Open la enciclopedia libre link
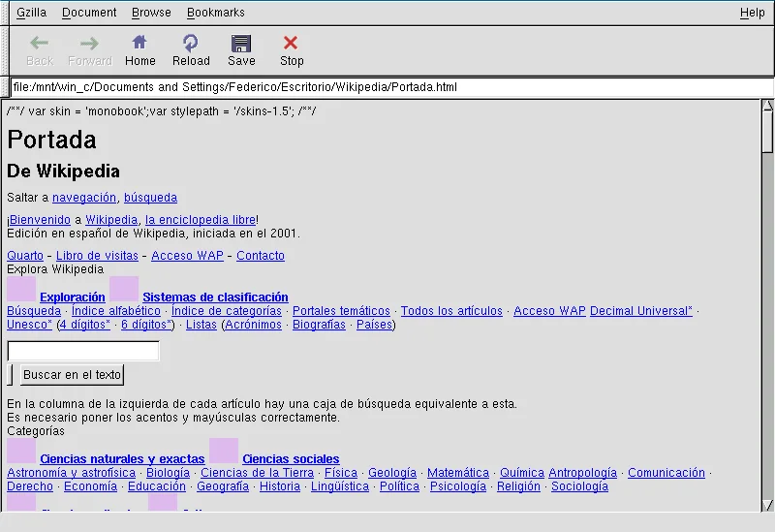775x532 pixels. [x=201, y=220]
